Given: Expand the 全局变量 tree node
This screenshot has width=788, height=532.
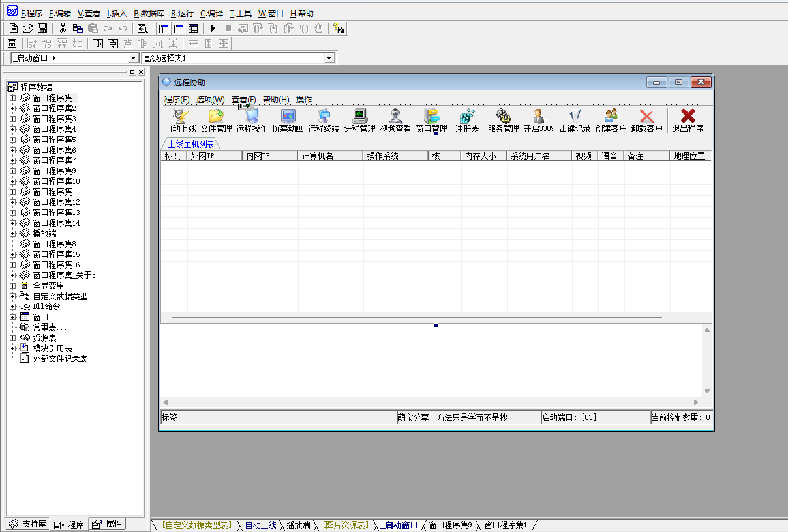Looking at the screenshot, I should pos(12,286).
